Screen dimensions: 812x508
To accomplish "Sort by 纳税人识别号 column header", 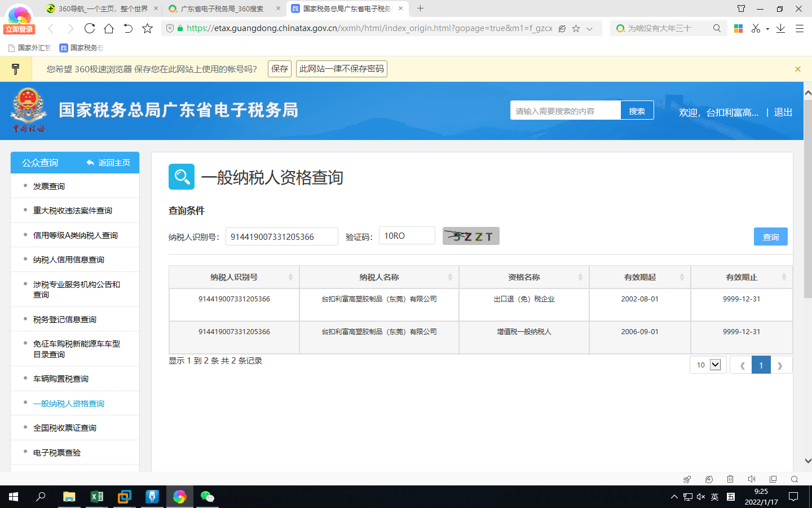I will 234,277.
